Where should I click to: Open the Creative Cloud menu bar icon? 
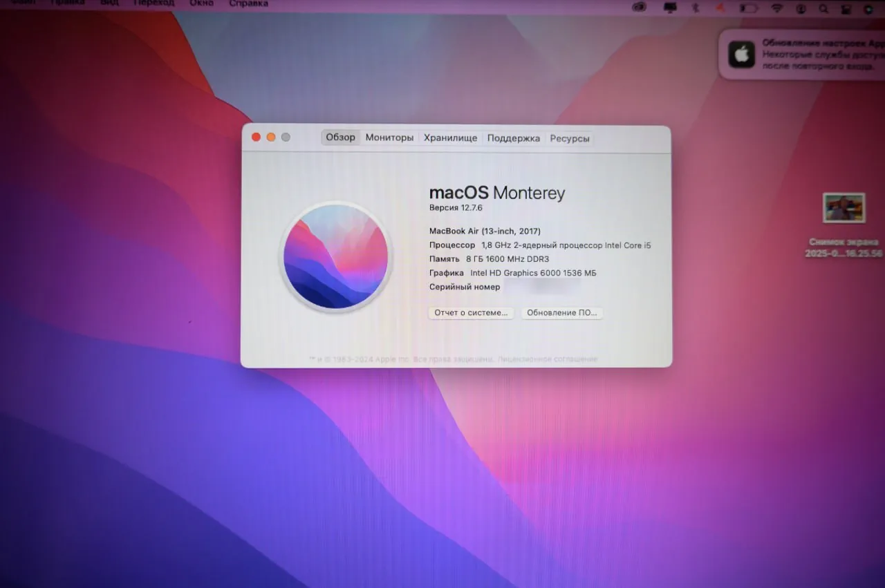coord(640,8)
